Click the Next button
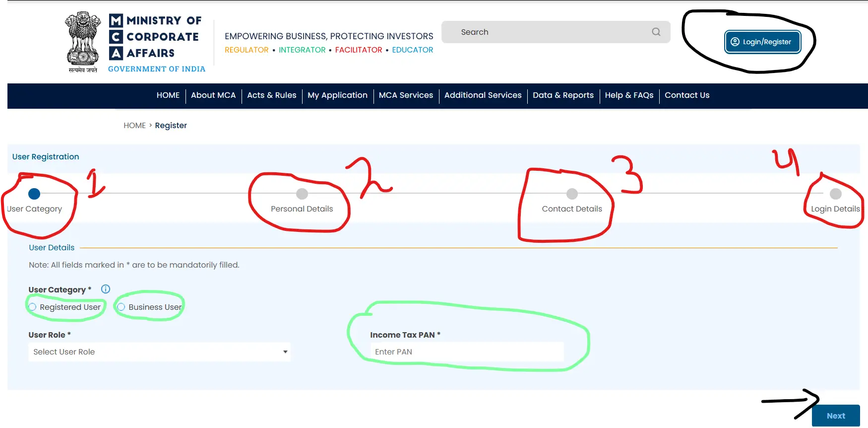Image resolution: width=868 pixels, height=428 pixels. (x=836, y=416)
